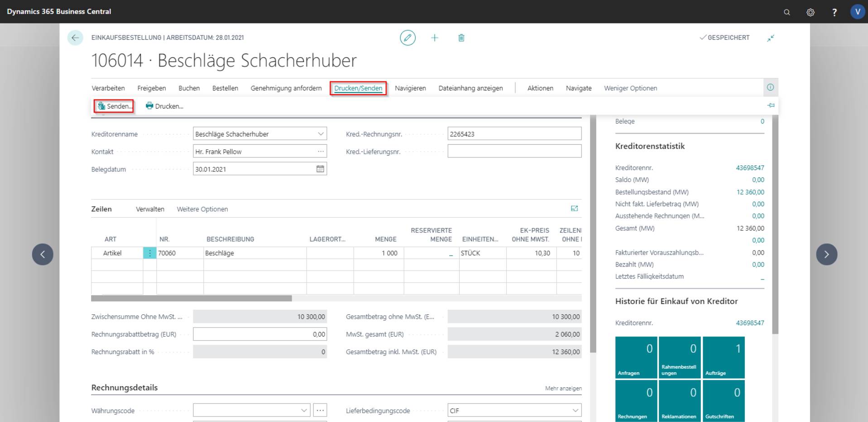Open Weitere Optionen for lines
This screenshot has width=868, height=422.
202,209
